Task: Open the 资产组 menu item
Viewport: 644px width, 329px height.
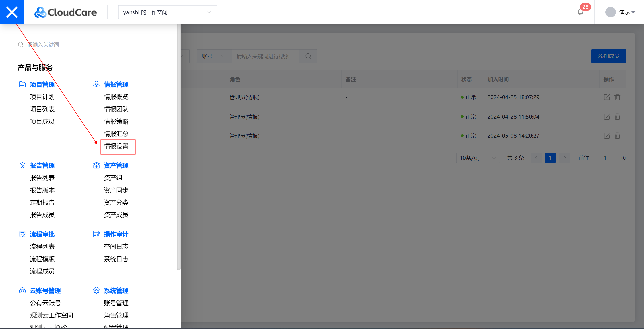Action: coord(113,178)
